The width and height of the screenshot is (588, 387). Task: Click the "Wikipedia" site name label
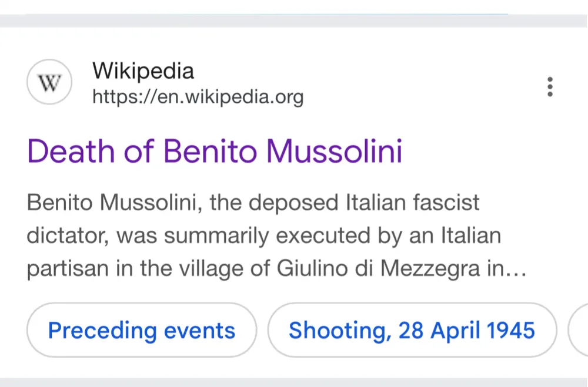pyautogui.click(x=143, y=71)
